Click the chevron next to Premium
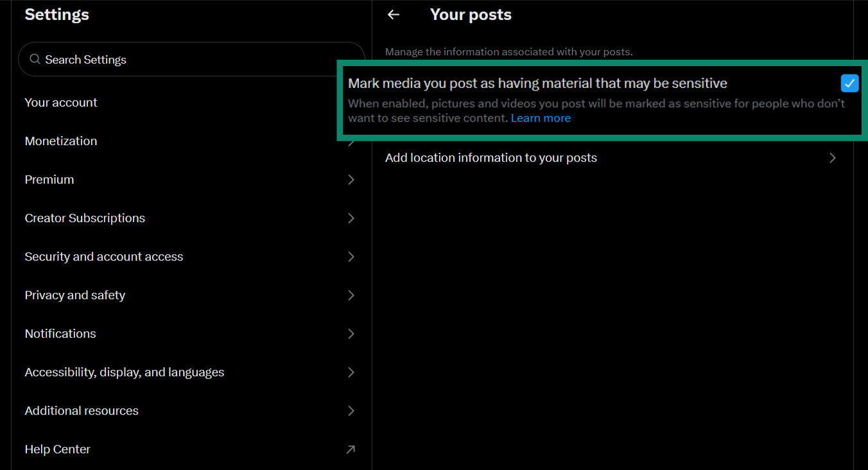This screenshot has width=868, height=470. point(351,180)
